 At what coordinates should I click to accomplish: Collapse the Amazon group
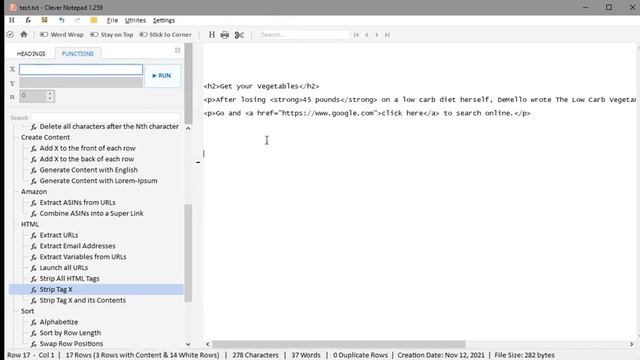(x=34, y=191)
